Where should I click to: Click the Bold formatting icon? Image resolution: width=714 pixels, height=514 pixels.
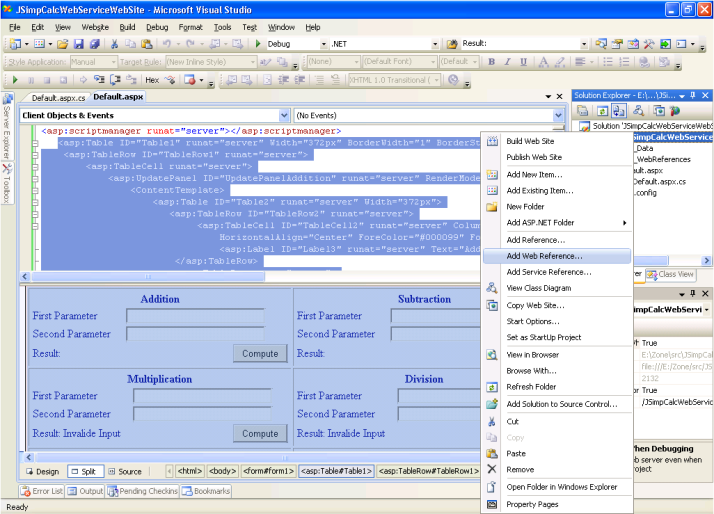tap(492, 62)
